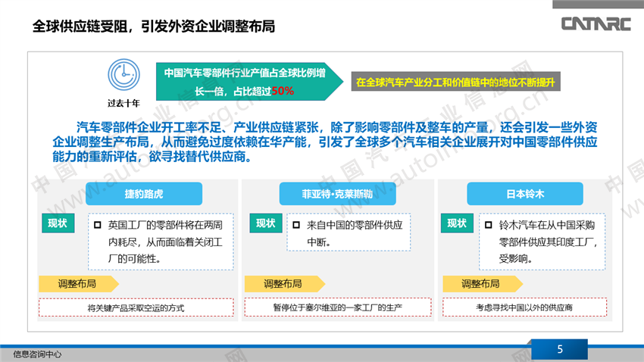Viewport: 644px width, 362px height.
Task: Select the slide title 全球供应链受阻
Action: 154,27
